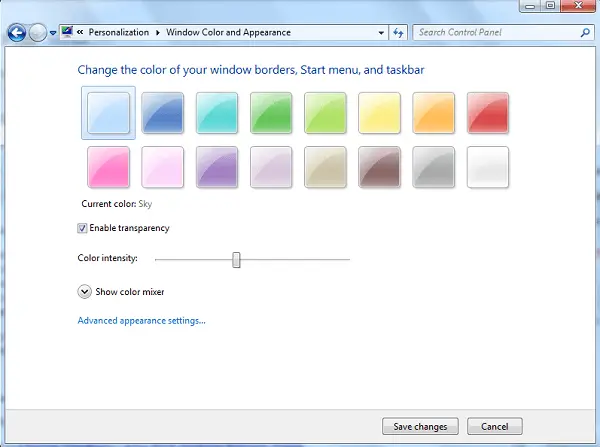
Task: Click Save changes button
Action: tap(420, 426)
